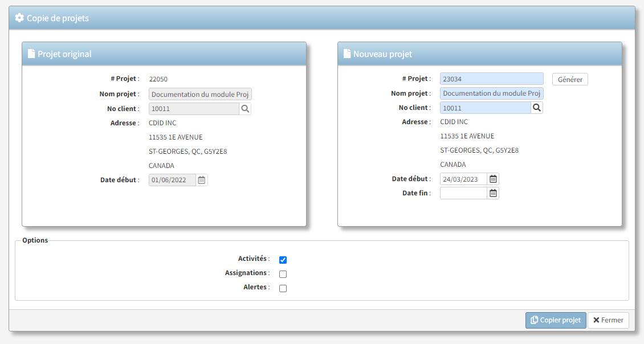Open the client search magnifier in Nouveau projet
This screenshot has height=344, width=644.
(x=536, y=107)
